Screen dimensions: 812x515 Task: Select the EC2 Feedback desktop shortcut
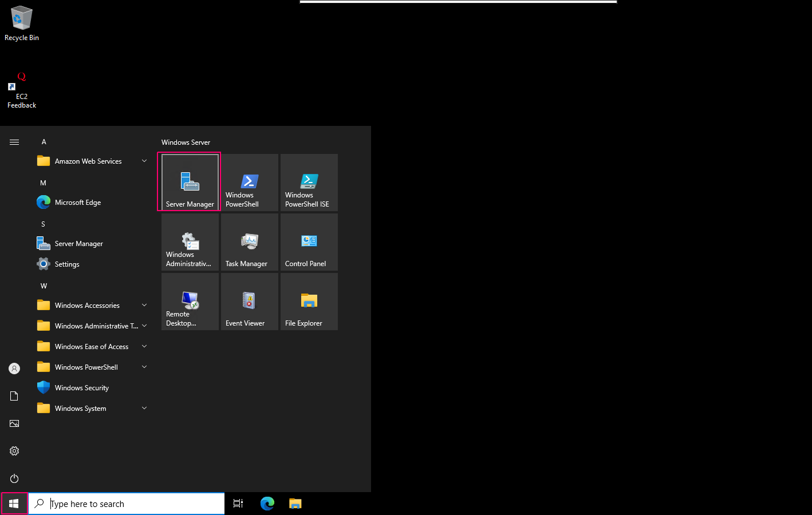(x=22, y=90)
